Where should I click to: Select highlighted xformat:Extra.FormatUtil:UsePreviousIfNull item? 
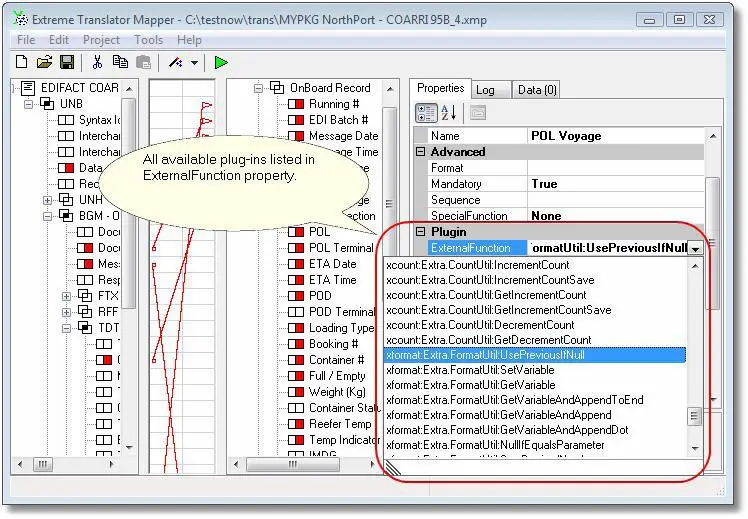click(534, 355)
